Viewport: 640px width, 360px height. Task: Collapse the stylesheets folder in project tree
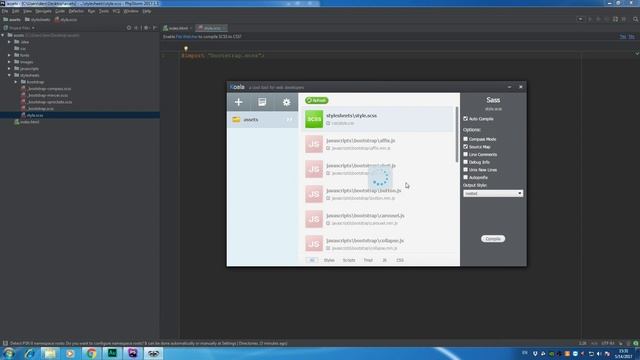9,75
